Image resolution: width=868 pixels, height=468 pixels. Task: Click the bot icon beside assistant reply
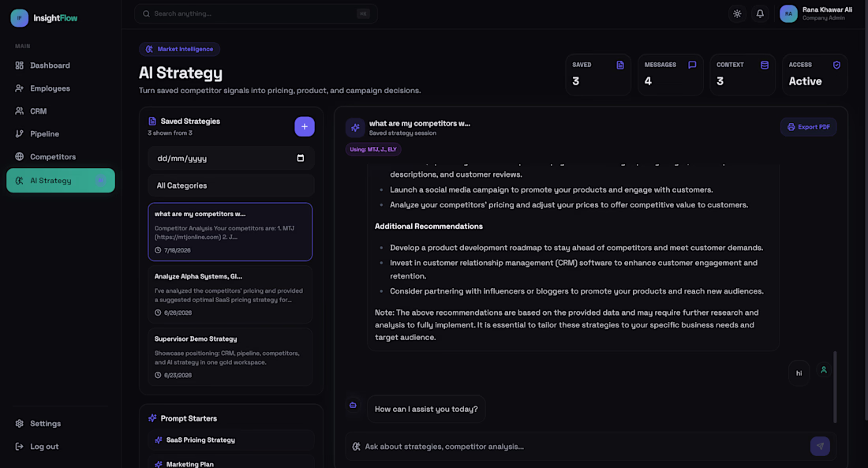pos(353,405)
